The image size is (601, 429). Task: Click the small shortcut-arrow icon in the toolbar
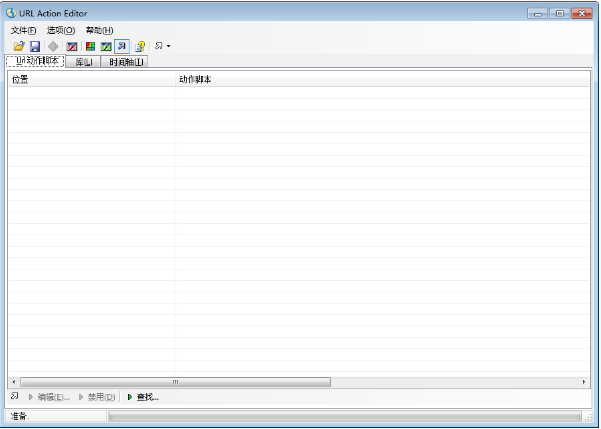tap(159, 46)
